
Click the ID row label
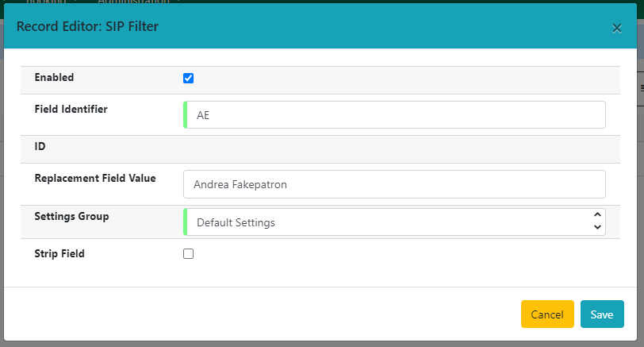pyautogui.click(x=40, y=147)
